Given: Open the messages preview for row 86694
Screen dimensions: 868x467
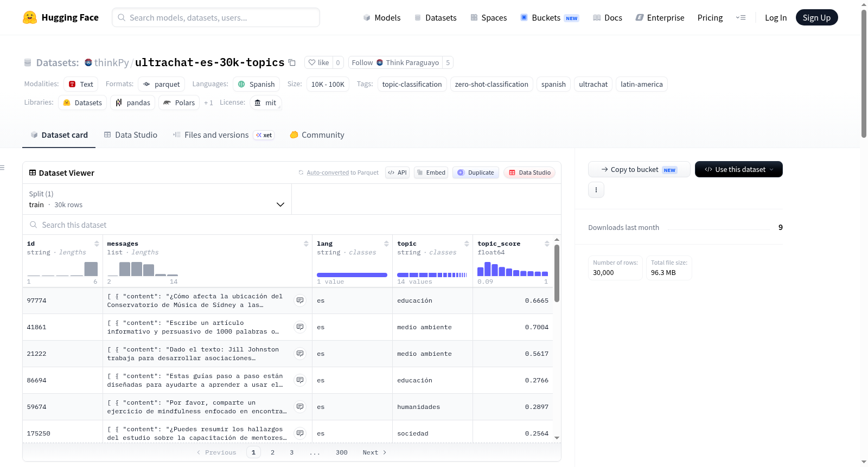Looking at the screenshot, I should coord(300,380).
